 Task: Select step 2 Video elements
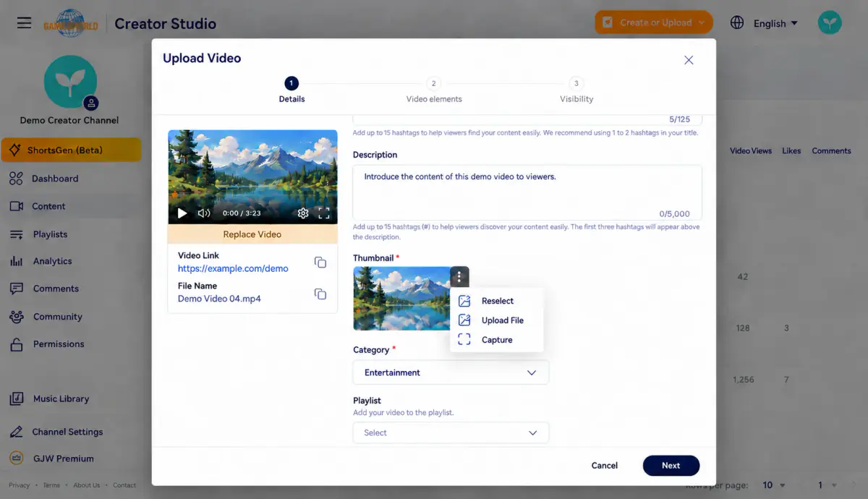433,90
